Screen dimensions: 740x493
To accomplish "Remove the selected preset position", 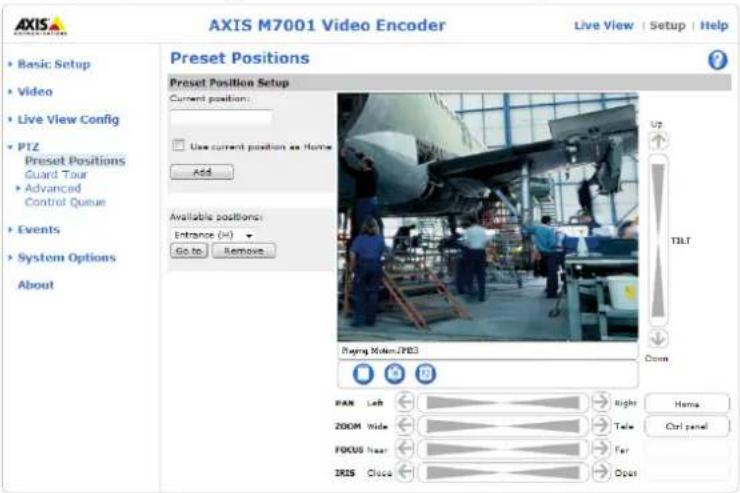I will [244, 251].
